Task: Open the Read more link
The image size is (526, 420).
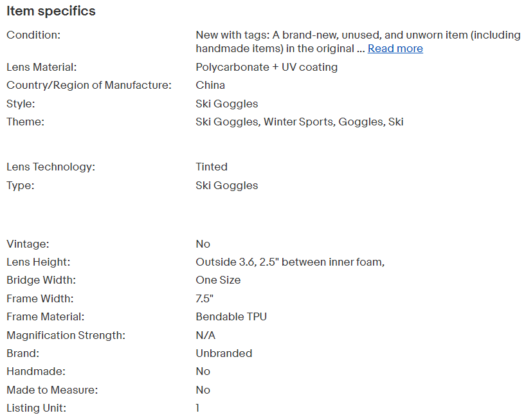Action: pyautogui.click(x=395, y=49)
